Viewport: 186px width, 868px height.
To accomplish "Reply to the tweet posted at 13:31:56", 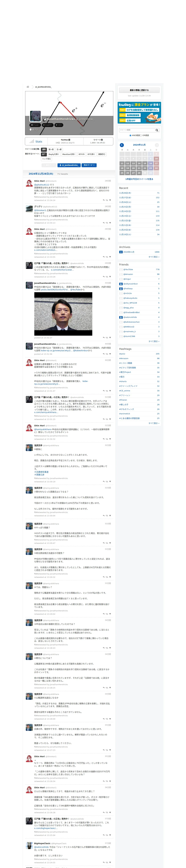I will pos(104,354).
